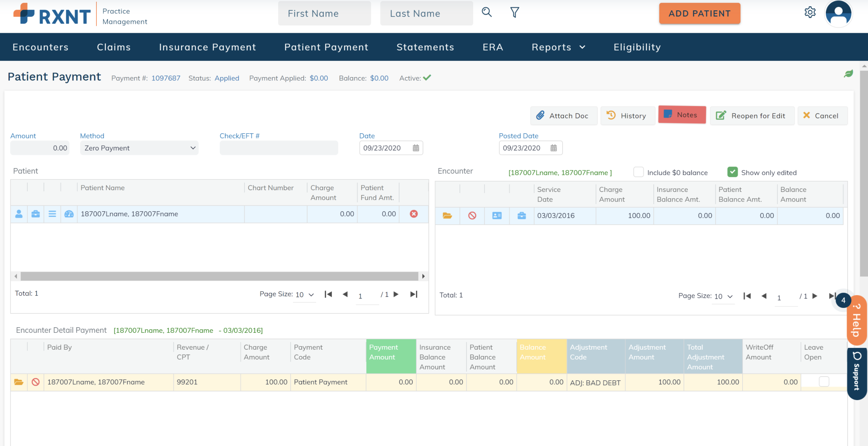The image size is (868, 446).
Task: Open the Encounters tab
Action: point(40,47)
